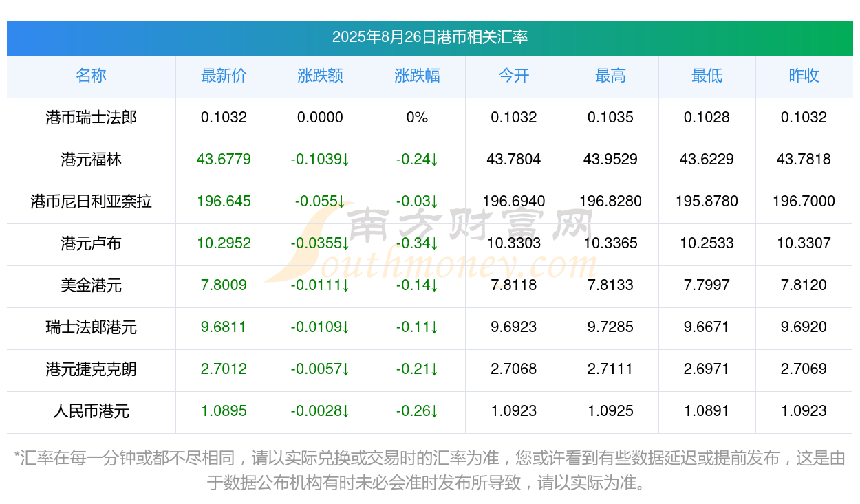Select the 瑞士法郎港元 row name
Viewport: 860px width, 504px height.
coord(91,327)
